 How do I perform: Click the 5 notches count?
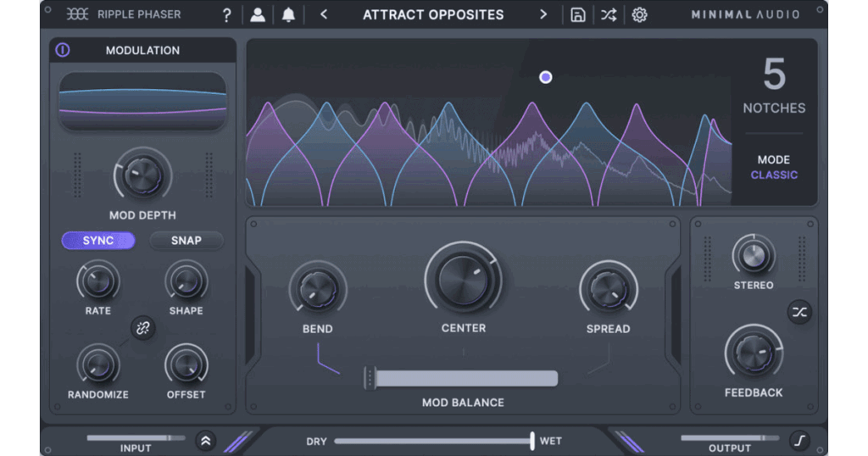[x=774, y=75]
